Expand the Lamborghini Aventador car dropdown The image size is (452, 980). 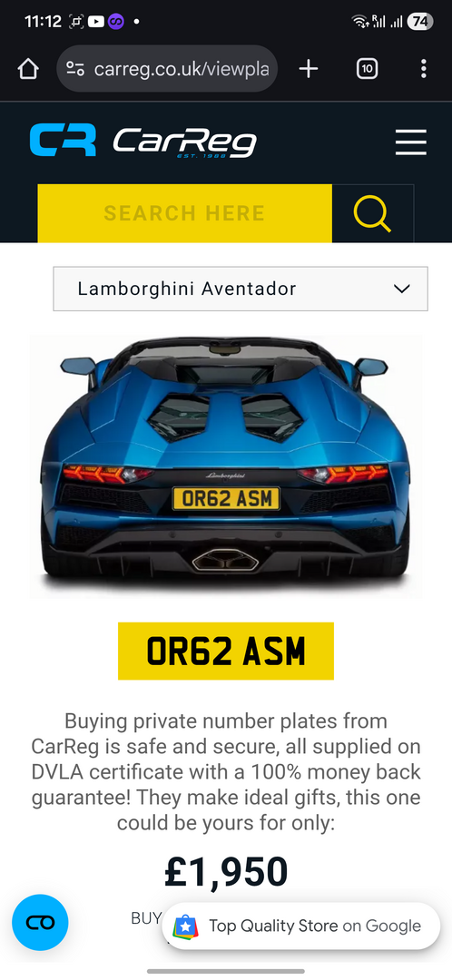point(241,289)
